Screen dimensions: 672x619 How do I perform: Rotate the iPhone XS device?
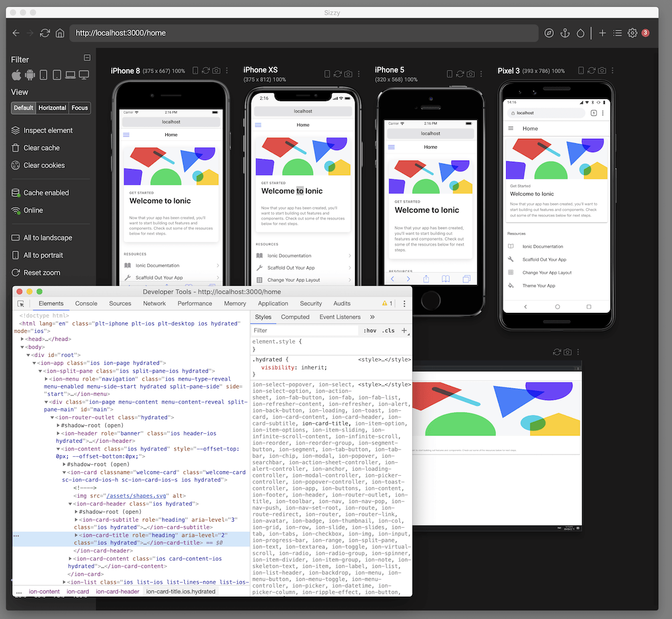[x=328, y=74]
